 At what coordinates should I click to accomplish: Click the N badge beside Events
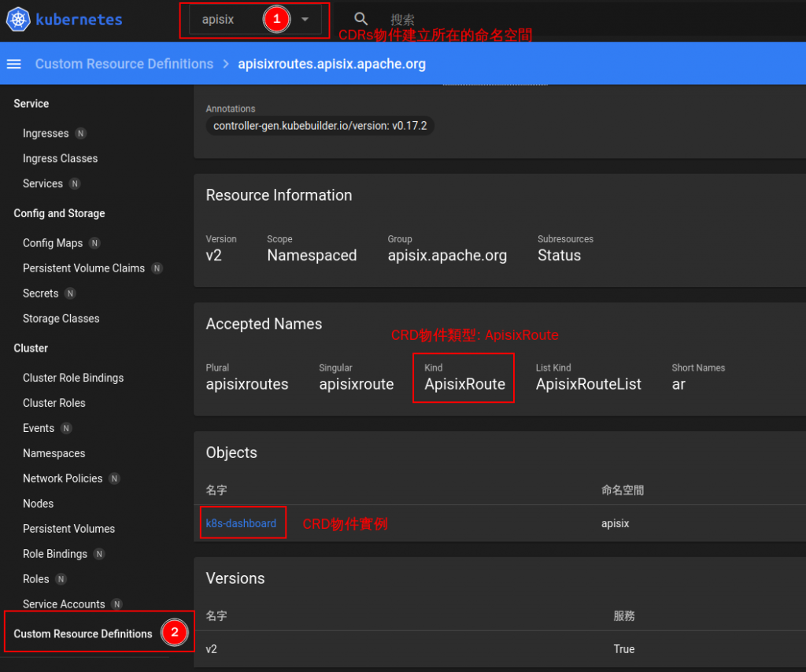click(x=66, y=428)
